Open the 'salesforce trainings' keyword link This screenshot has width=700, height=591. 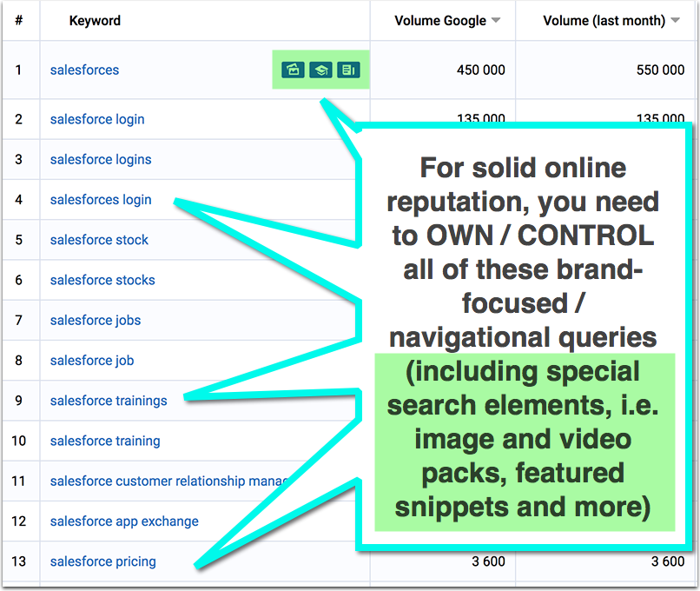click(109, 401)
